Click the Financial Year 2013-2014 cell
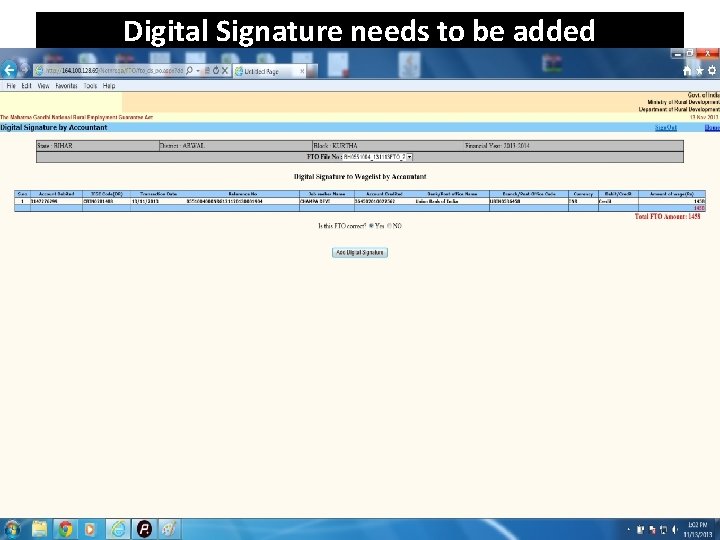 click(x=574, y=146)
